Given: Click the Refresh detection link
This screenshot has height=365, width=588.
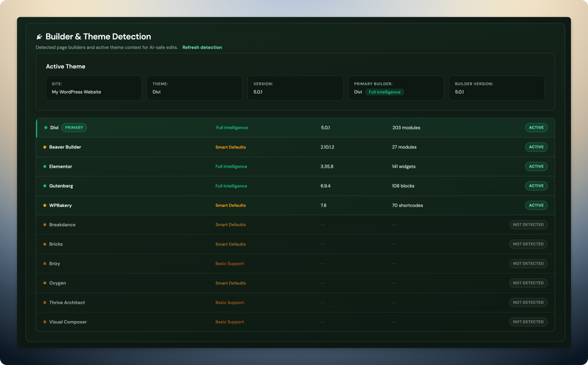Looking at the screenshot, I should (202, 47).
